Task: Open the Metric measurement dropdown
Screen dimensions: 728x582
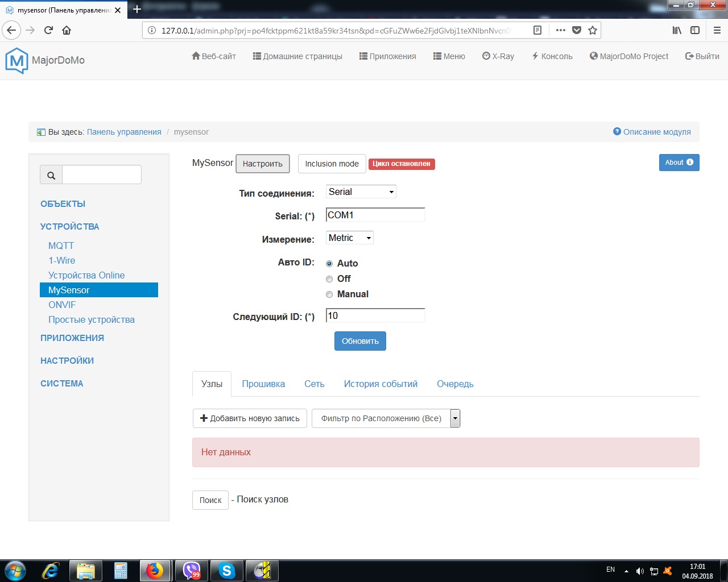Action: pyautogui.click(x=350, y=238)
